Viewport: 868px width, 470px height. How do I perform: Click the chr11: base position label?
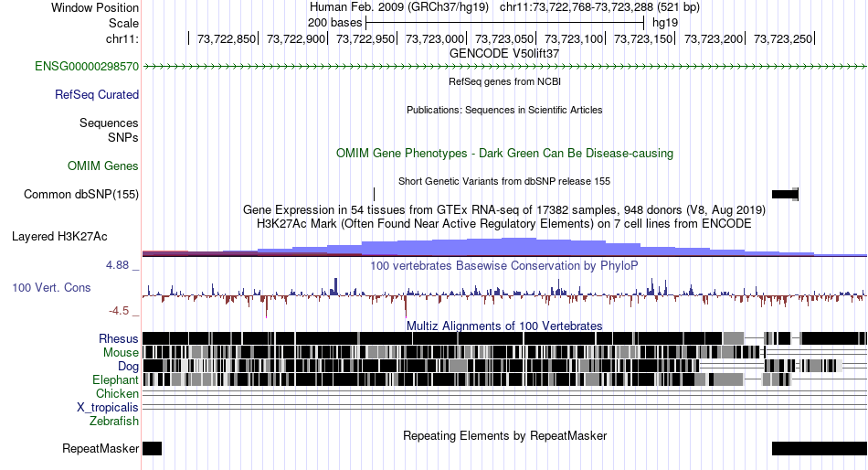(122, 38)
